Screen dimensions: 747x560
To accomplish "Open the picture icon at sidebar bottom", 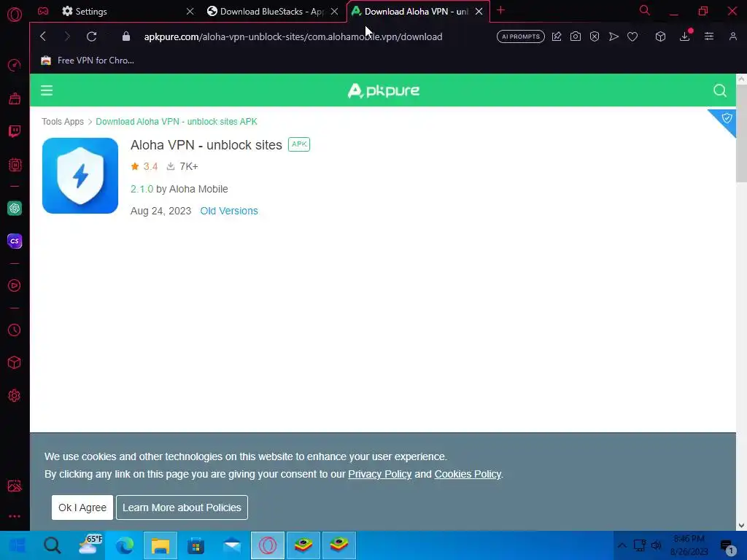I will pos(15,486).
